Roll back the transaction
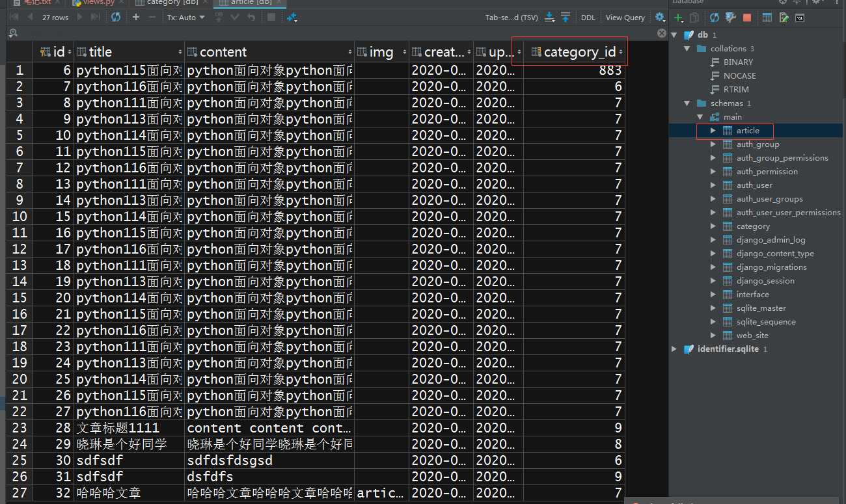 251,18
